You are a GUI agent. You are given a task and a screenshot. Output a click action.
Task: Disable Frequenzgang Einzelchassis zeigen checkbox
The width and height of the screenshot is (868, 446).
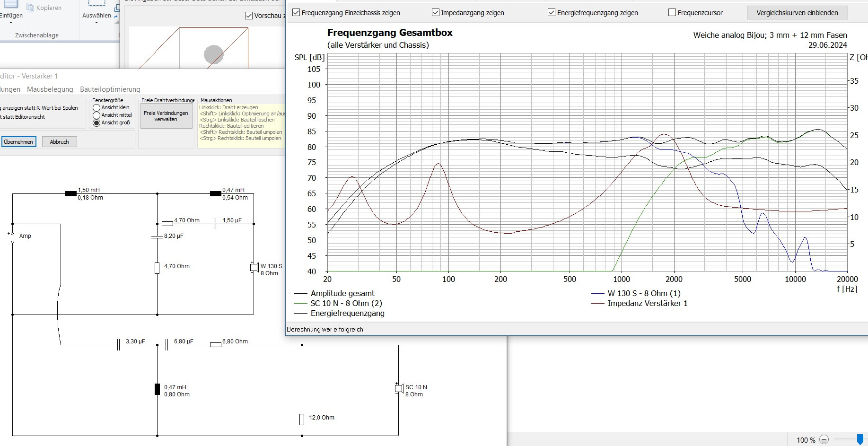coord(296,13)
